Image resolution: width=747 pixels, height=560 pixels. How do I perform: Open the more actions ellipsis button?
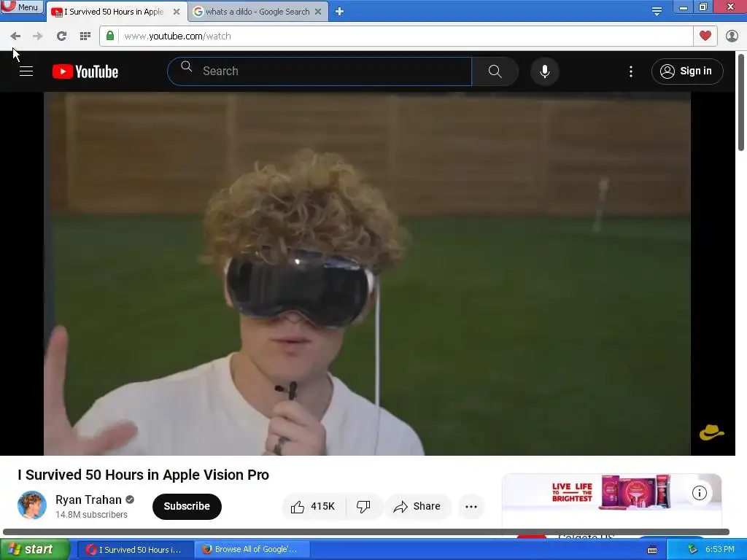[471, 506]
